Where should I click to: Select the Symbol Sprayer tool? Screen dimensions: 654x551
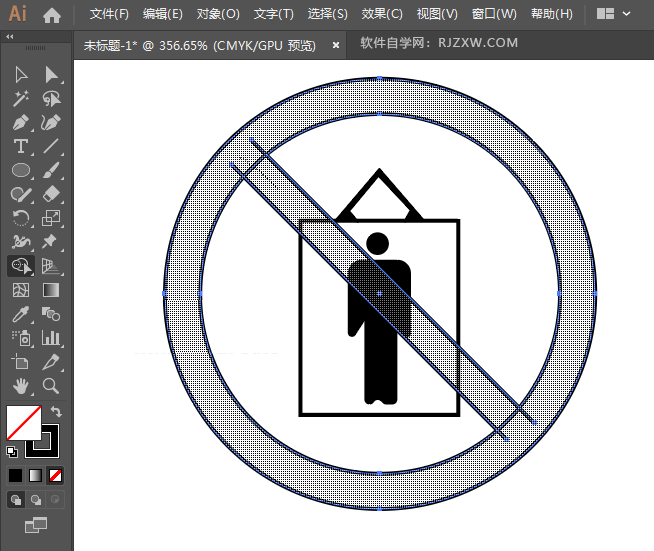21,338
